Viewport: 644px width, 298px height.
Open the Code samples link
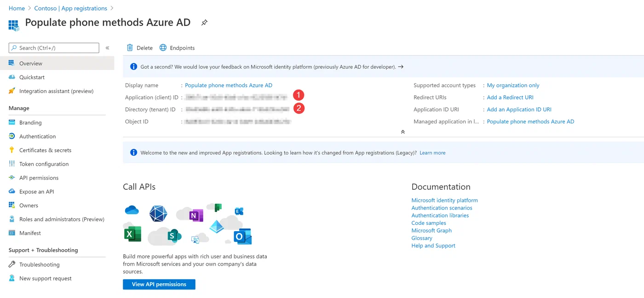coord(429,223)
